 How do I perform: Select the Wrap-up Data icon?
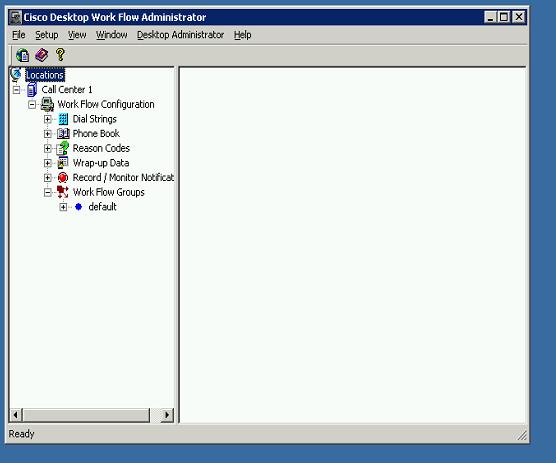pyautogui.click(x=63, y=163)
